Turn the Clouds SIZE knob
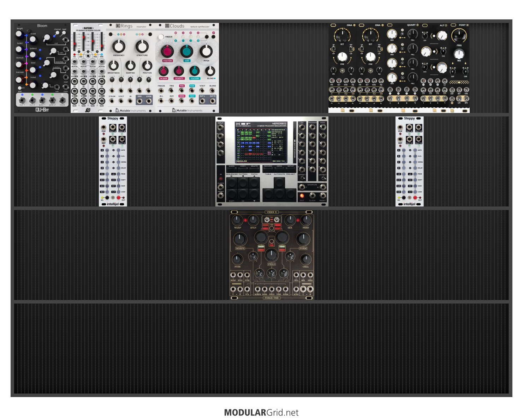Screen dimensions: 523x420 point(187,52)
